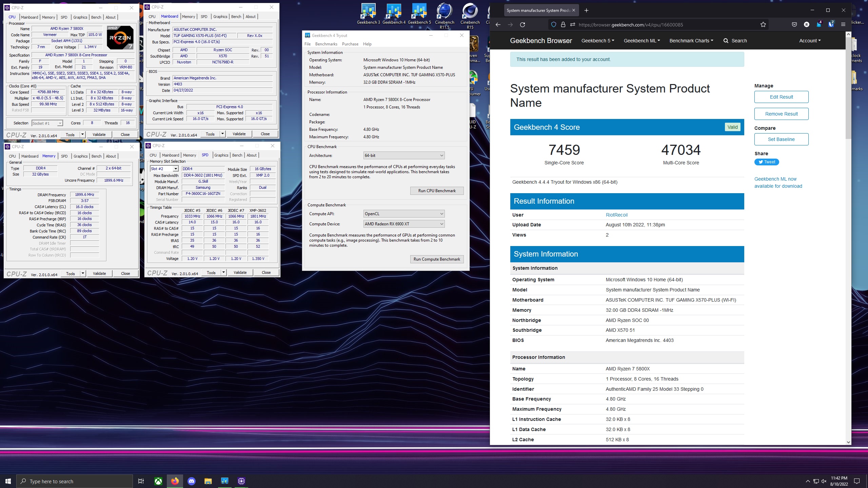This screenshot has width=868, height=488.
Task: Click the site padlock icon
Action: 563,24
